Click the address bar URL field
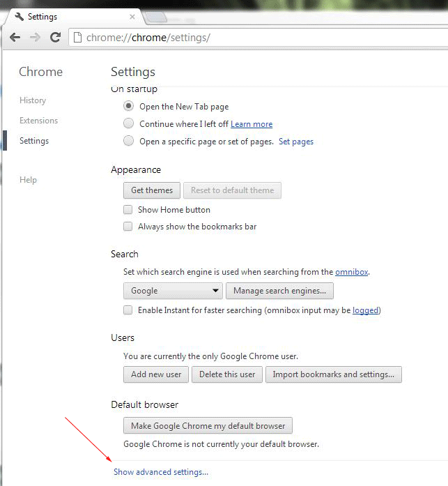448x486 pixels. (x=258, y=37)
